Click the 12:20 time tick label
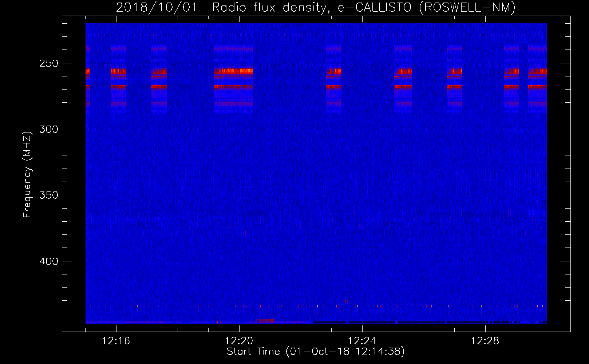Image resolution: width=589 pixels, height=364 pixels. (239, 341)
